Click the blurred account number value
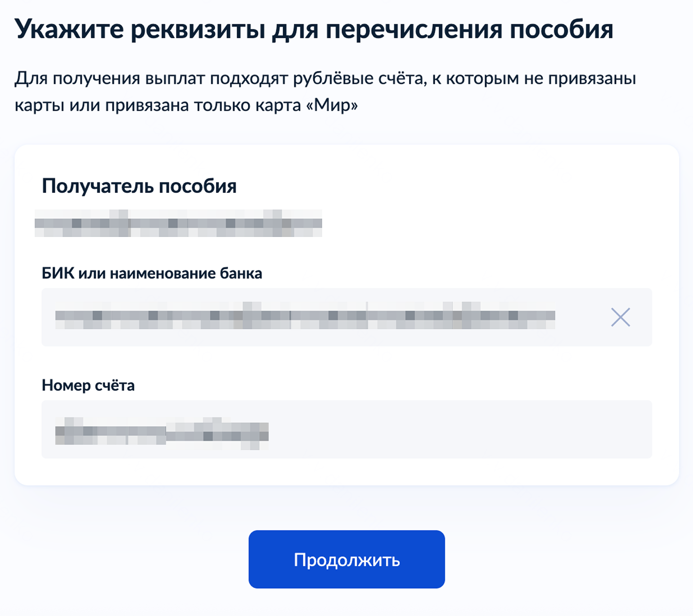The height and width of the screenshot is (616, 693). 162,433
